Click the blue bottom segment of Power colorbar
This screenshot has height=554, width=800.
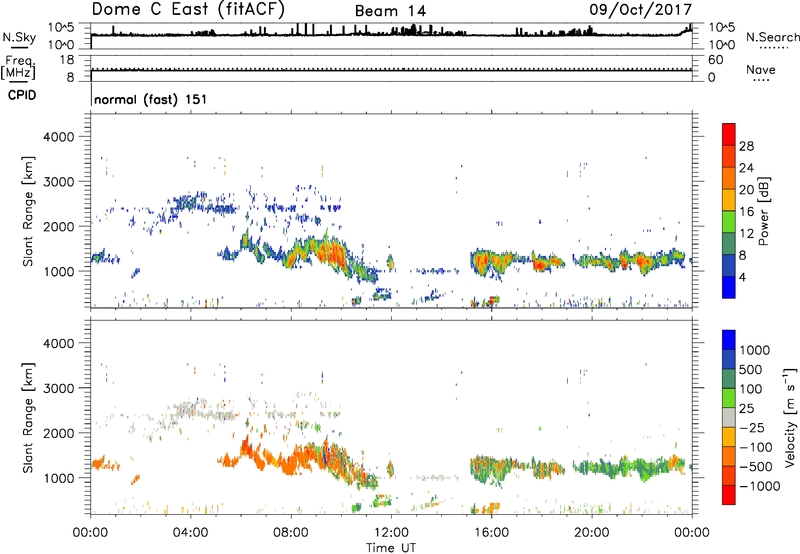pyautogui.click(x=729, y=287)
